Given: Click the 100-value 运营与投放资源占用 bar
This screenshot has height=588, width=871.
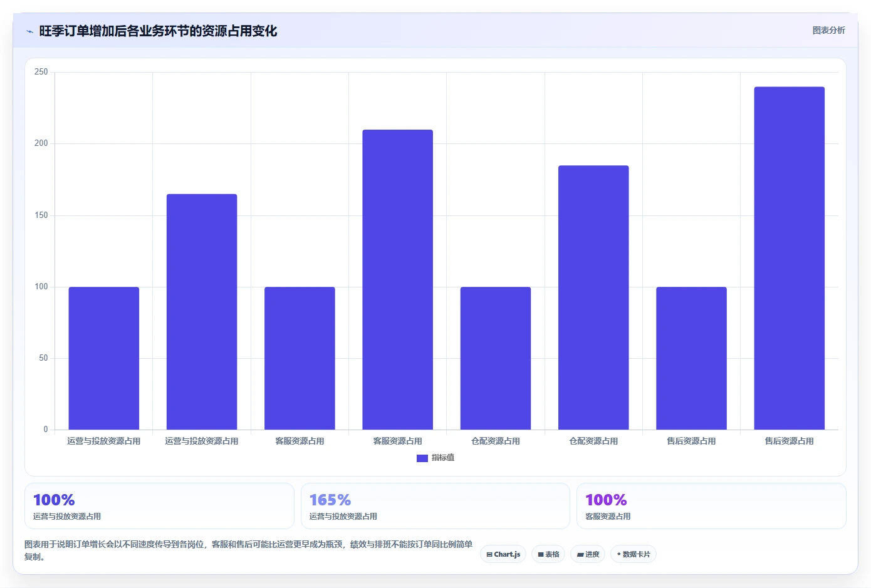Looking at the screenshot, I should (104, 358).
